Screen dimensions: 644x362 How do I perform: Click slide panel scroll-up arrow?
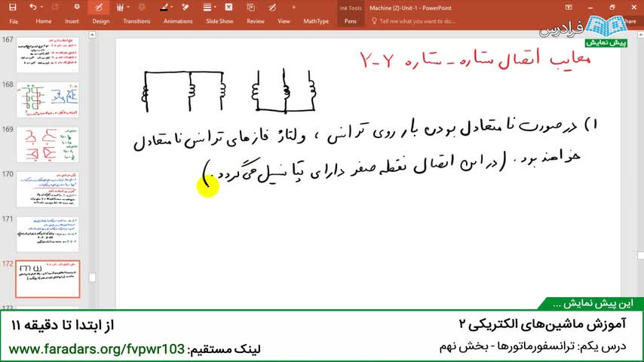pos(93,35)
